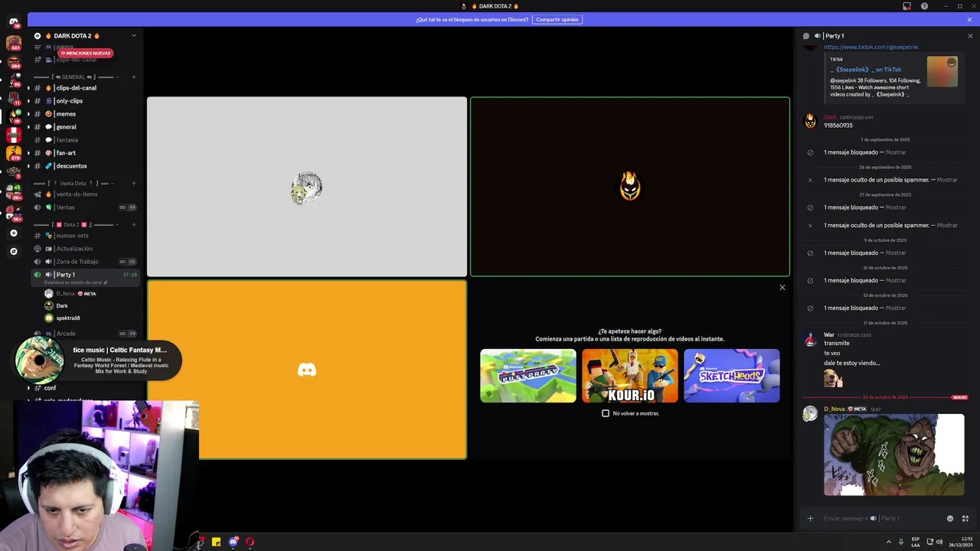Viewport: 980px width, 551px height.
Task: Create channel in Dota 2 category
Action: click(x=134, y=224)
